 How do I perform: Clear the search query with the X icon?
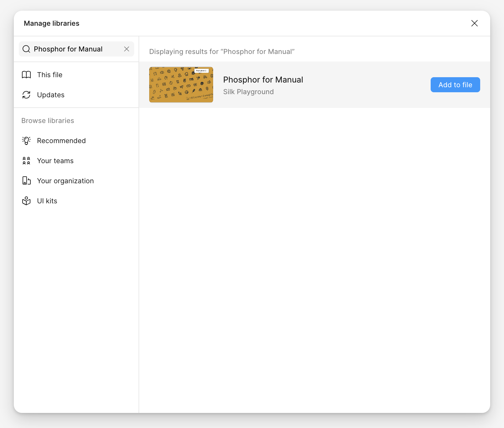(127, 49)
